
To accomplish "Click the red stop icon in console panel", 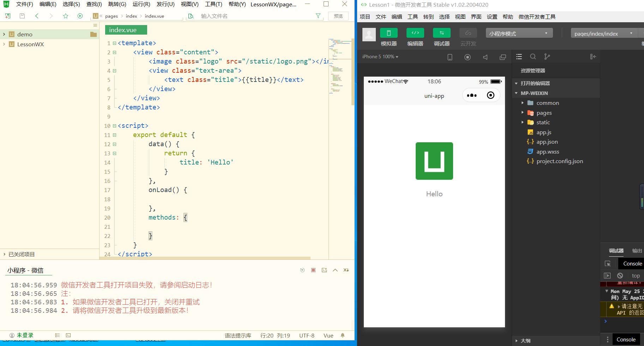I will 313,270.
